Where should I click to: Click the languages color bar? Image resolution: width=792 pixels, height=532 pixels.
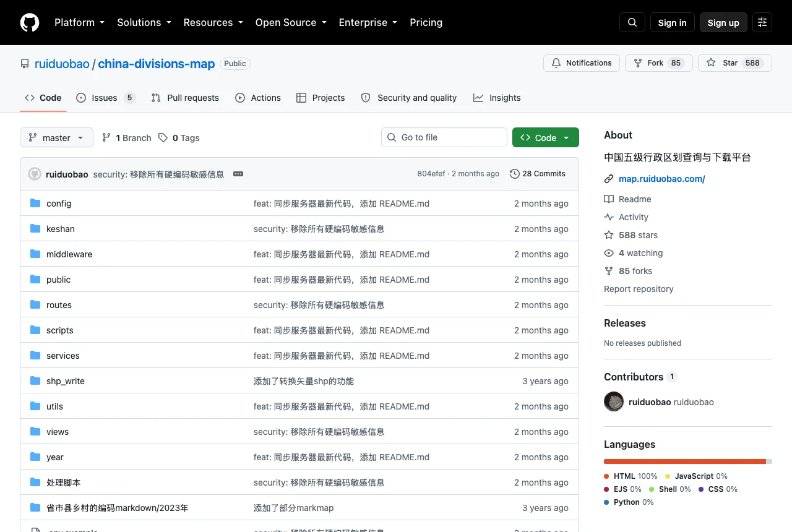[688, 461]
